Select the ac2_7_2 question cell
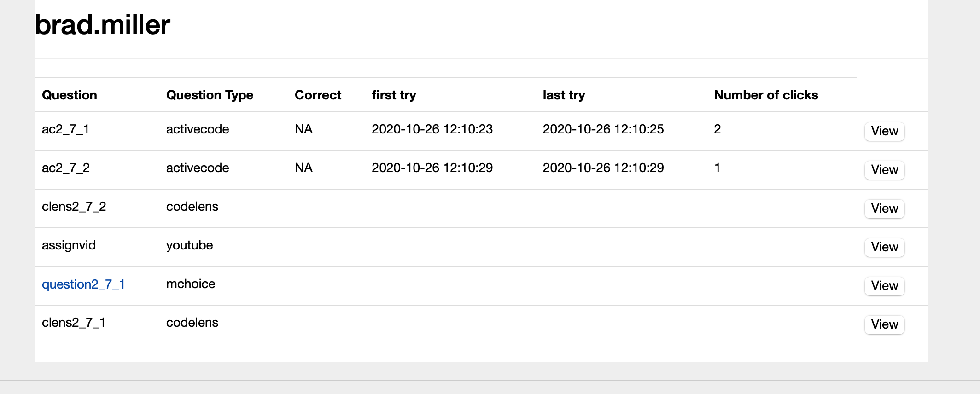This screenshot has width=980, height=394. [66, 168]
